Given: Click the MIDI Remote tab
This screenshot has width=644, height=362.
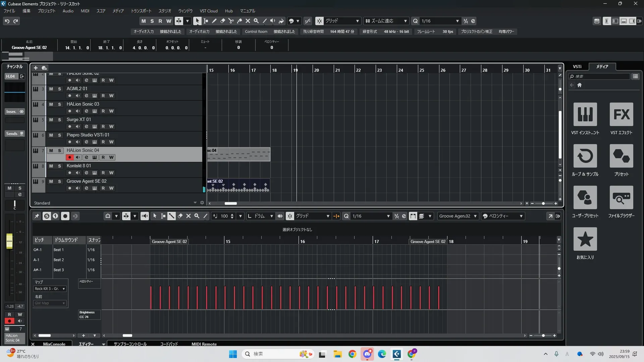Looking at the screenshot, I should 204,344.
